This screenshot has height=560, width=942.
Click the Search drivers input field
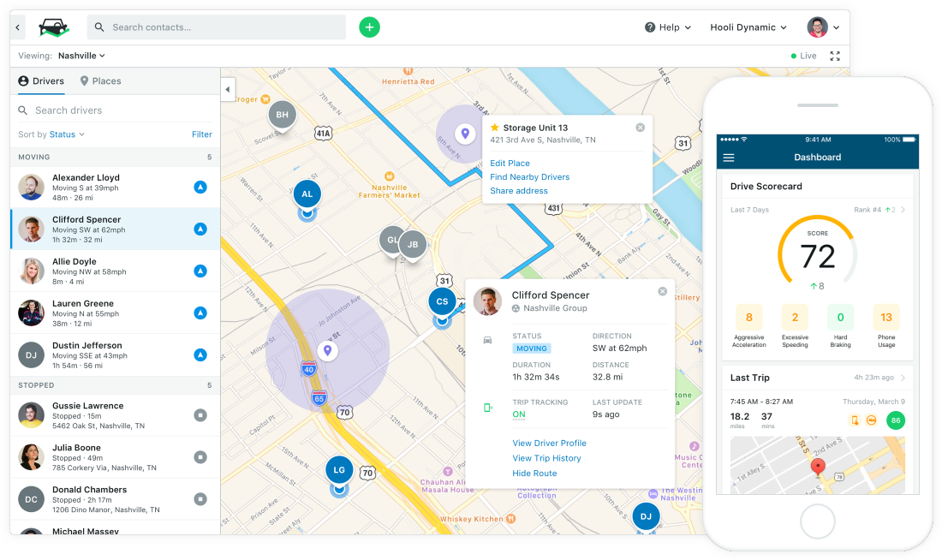pos(116,110)
